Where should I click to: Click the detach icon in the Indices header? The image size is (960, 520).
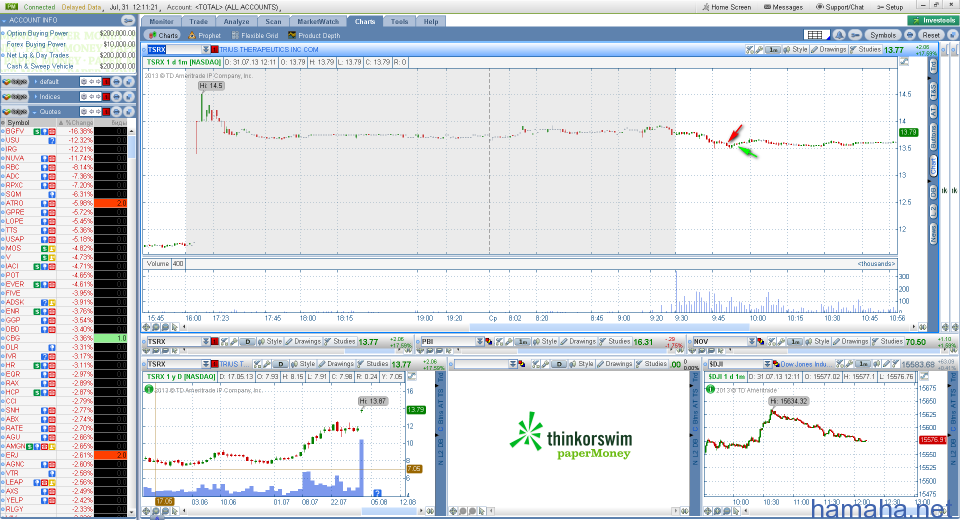[129, 97]
